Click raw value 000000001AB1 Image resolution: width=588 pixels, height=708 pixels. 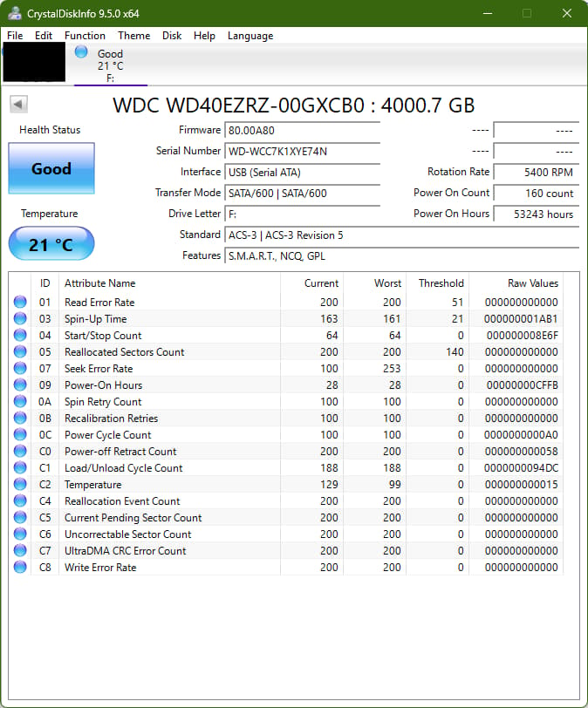521,319
